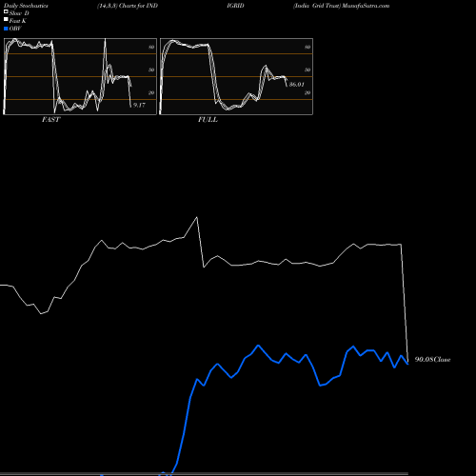This screenshot has height=476, width=476.
Task: Click the FULL chart label
Action: point(208,120)
